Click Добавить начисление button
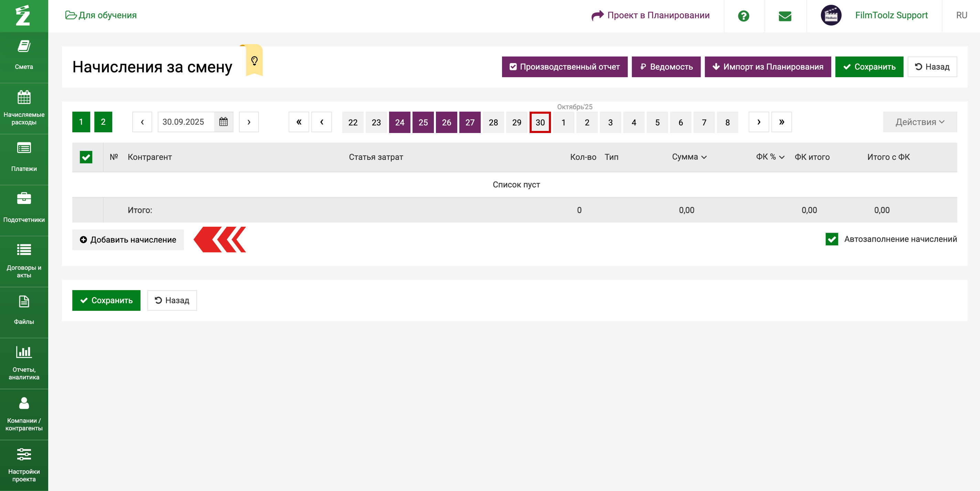Screen dimensions: 980x491 pos(128,240)
